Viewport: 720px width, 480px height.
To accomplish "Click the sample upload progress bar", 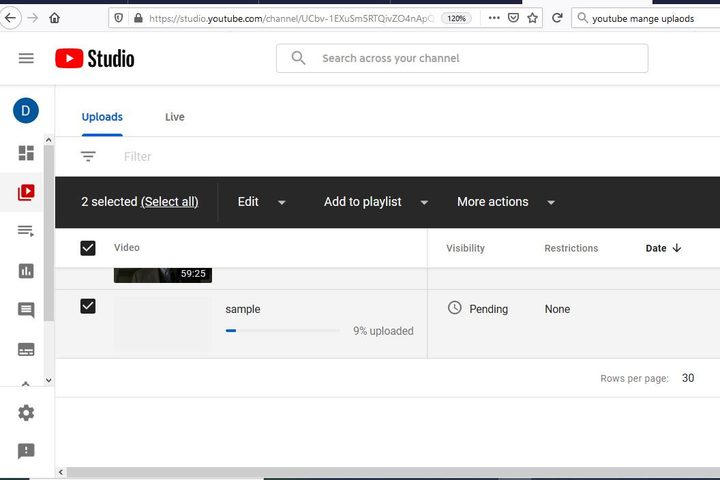I will point(282,331).
